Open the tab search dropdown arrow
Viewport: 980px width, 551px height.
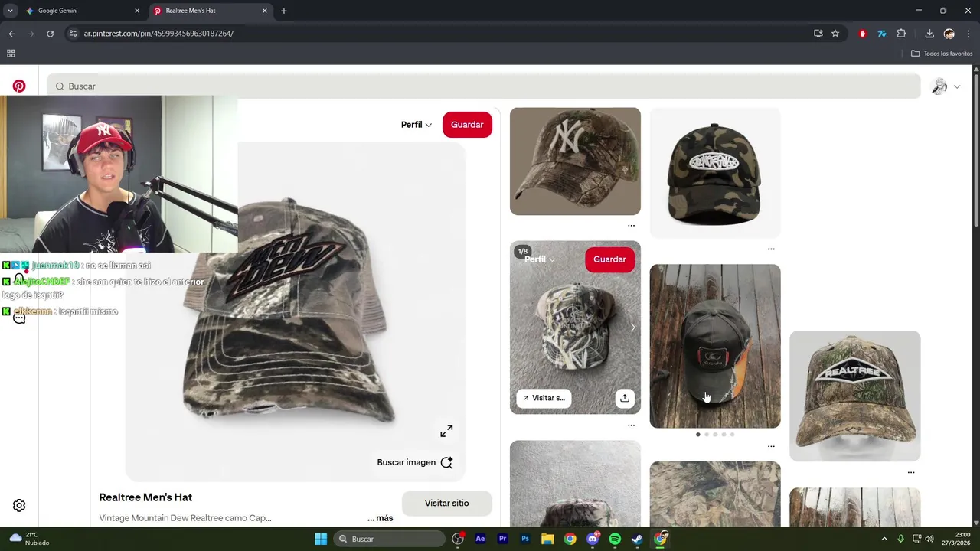[x=10, y=11]
